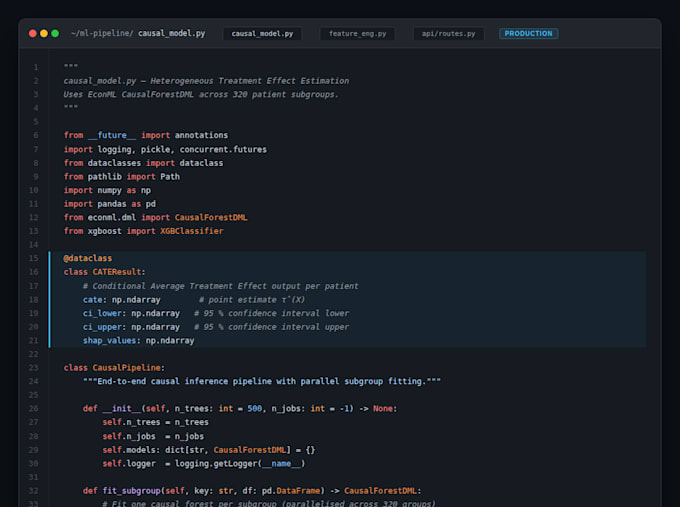The height and width of the screenshot is (507, 680).
Task: Click the 'Conditional Average Treatment Effect' comment
Action: [x=220, y=286]
